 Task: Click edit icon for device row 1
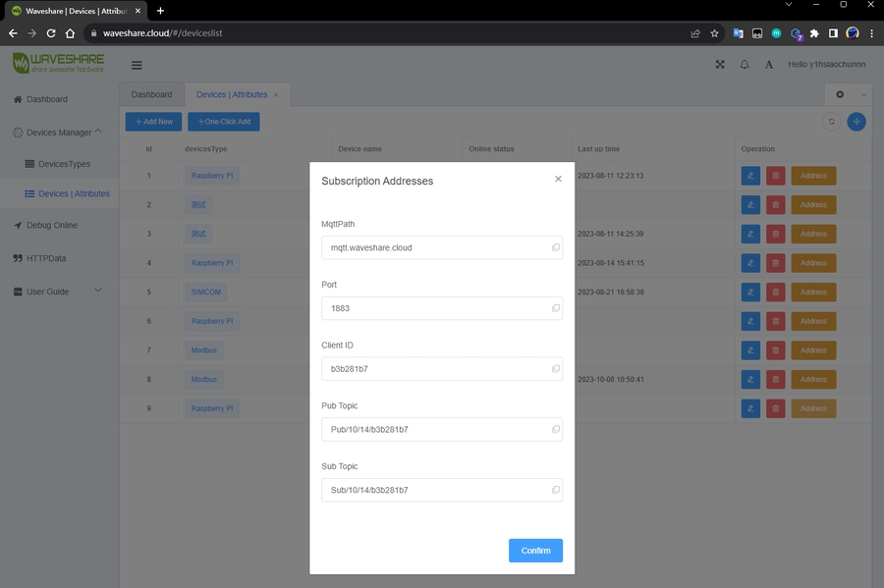pyautogui.click(x=750, y=176)
